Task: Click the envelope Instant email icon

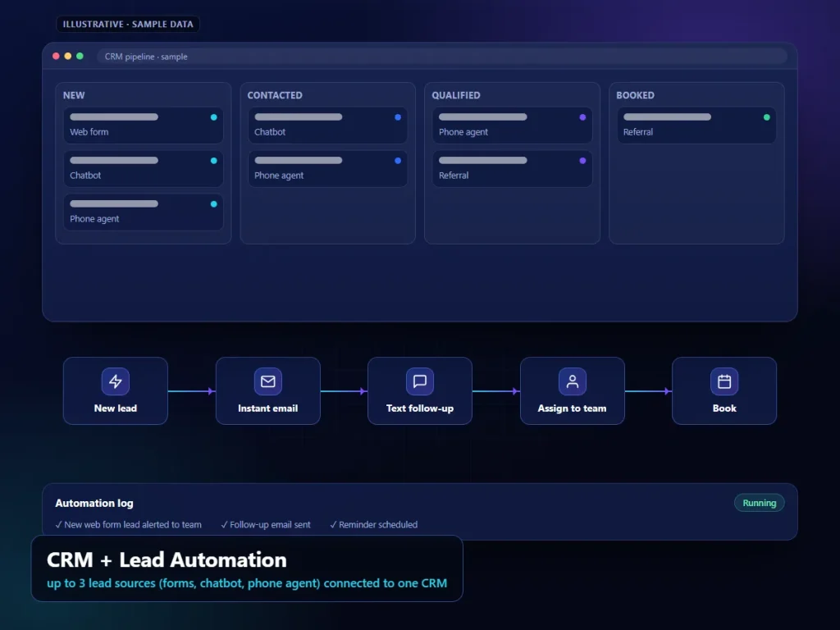Action: click(x=268, y=381)
